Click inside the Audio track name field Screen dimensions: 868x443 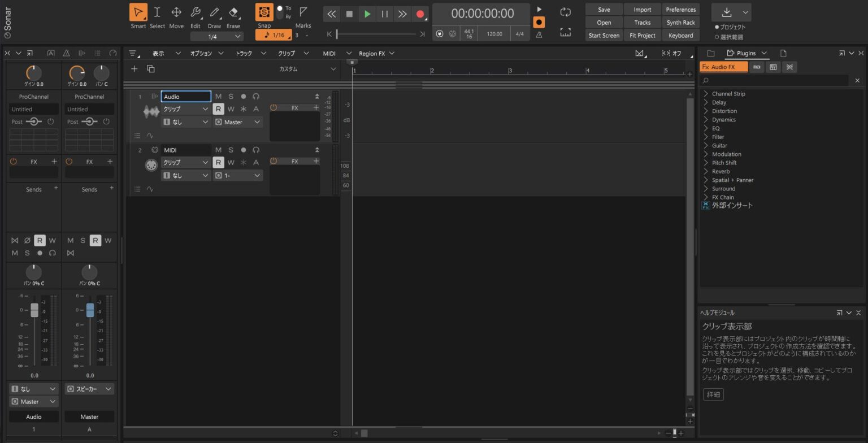click(185, 96)
